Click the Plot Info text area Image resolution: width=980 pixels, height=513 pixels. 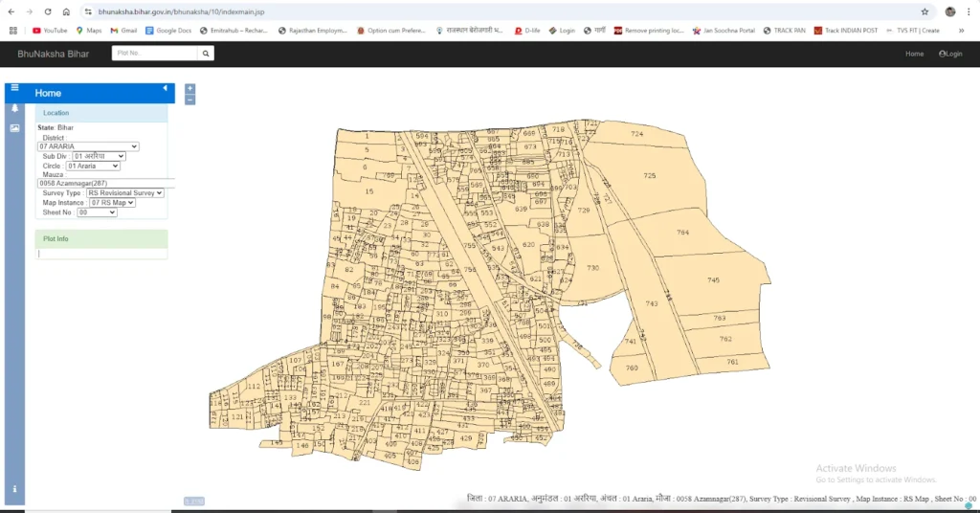pos(101,254)
